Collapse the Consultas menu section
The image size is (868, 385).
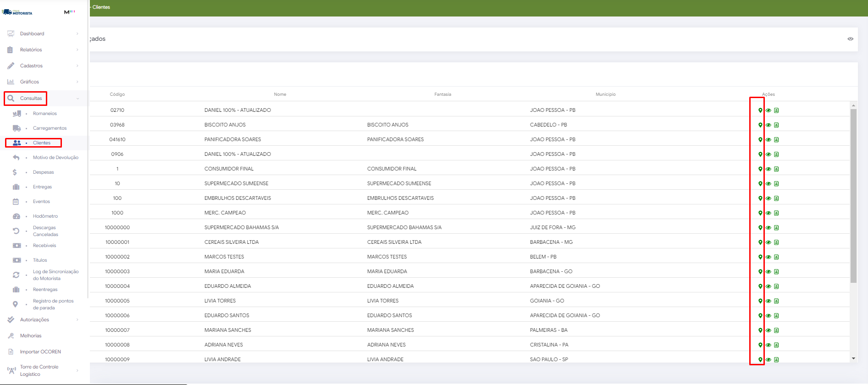[x=77, y=99]
